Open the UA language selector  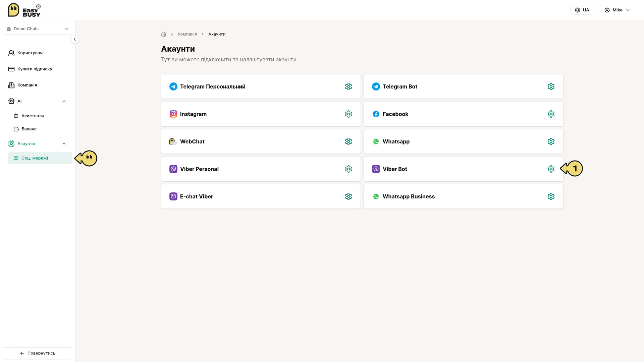(x=582, y=10)
